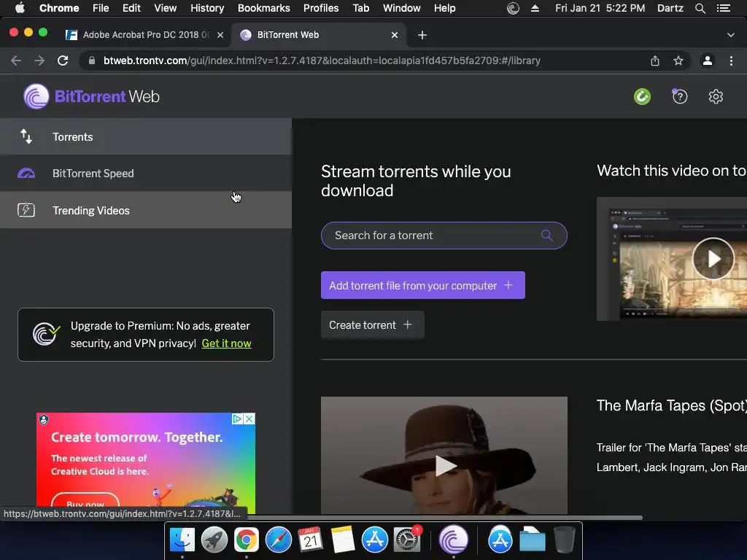Open the Chrome profile icon
747x560 pixels.
coord(708,61)
